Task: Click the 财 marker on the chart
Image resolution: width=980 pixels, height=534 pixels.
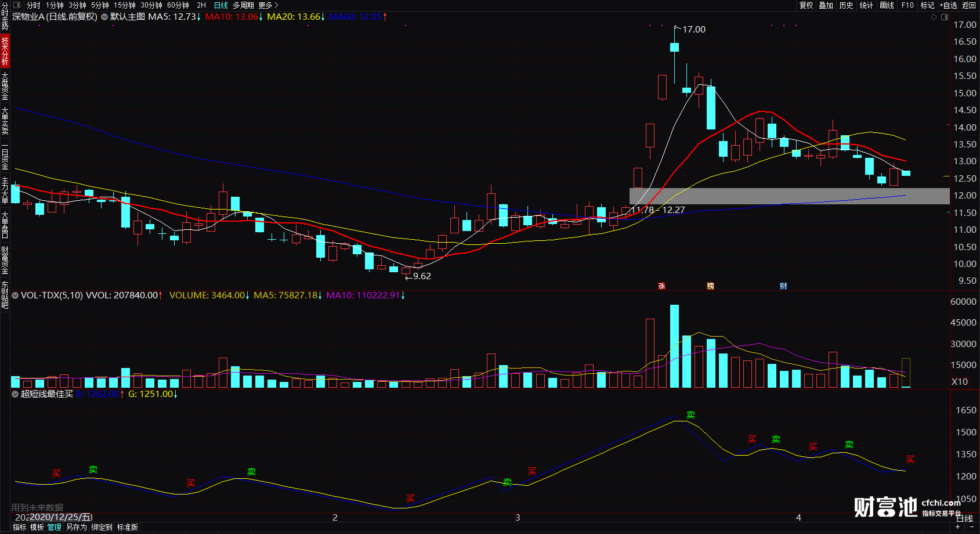Action: point(783,286)
